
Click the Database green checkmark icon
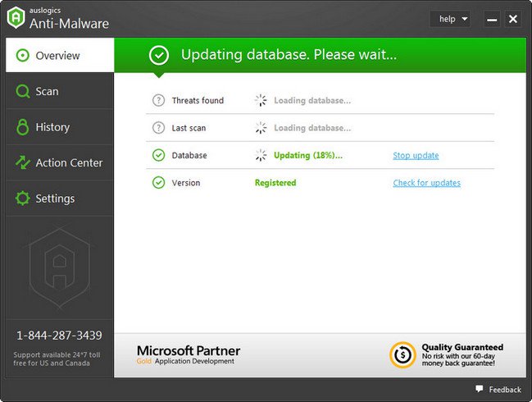158,155
